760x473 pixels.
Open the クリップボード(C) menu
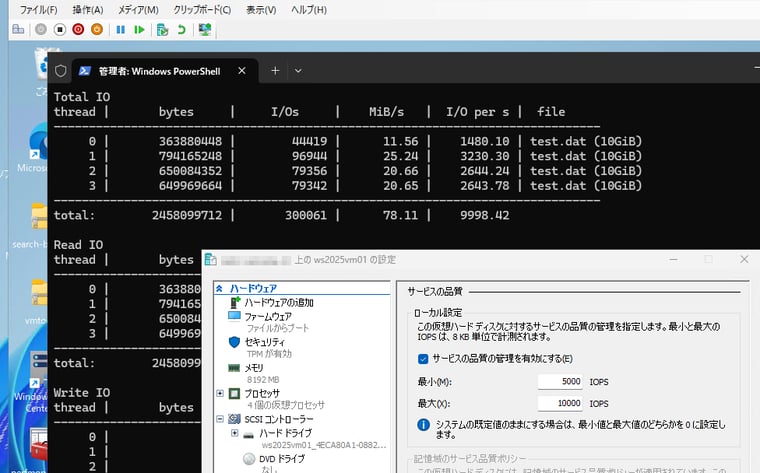(202, 10)
